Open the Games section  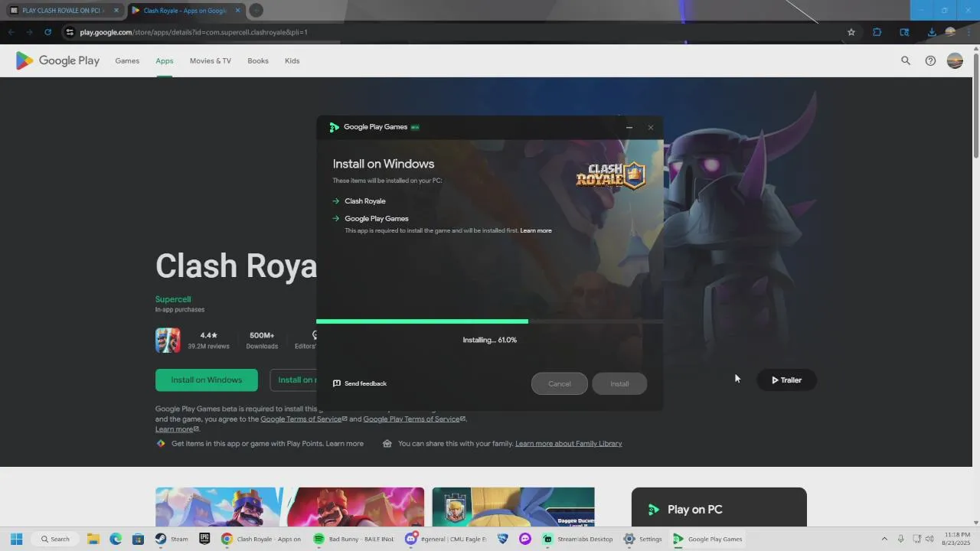(127, 61)
